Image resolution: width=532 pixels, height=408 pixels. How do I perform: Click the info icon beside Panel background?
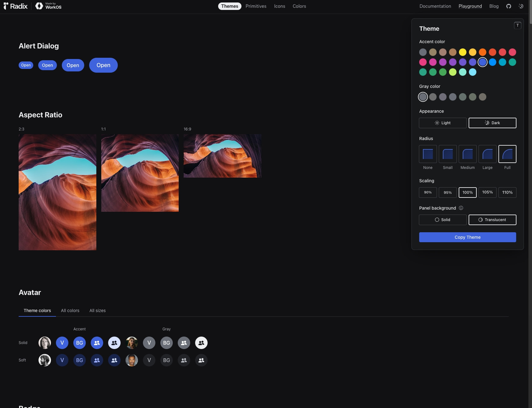pyautogui.click(x=461, y=208)
